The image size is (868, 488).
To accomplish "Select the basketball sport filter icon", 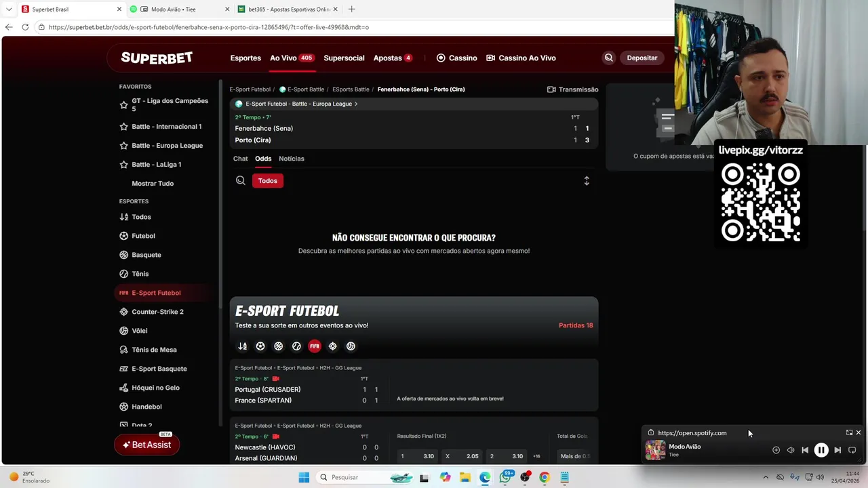I will (x=278, y=346).
